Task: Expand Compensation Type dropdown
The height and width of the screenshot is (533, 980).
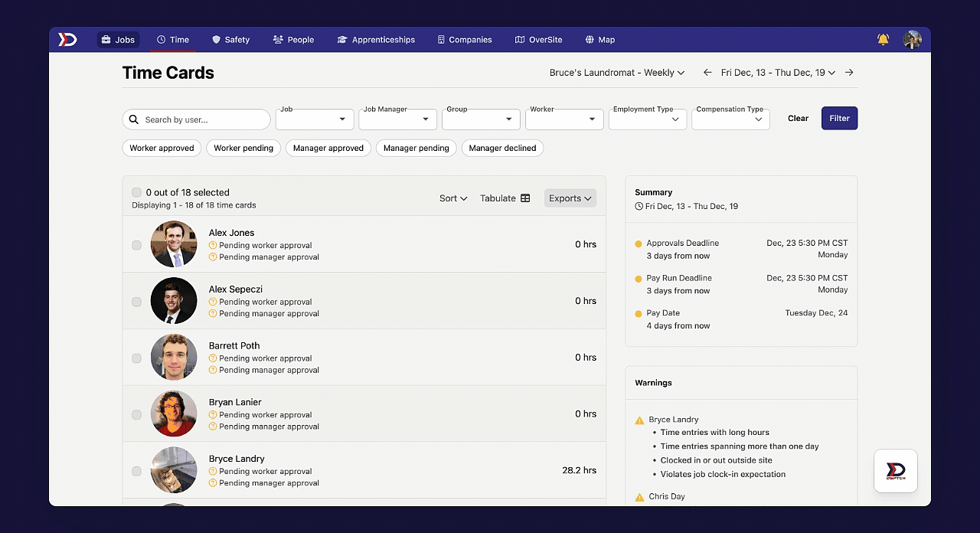Action: (x=730, y=119)
